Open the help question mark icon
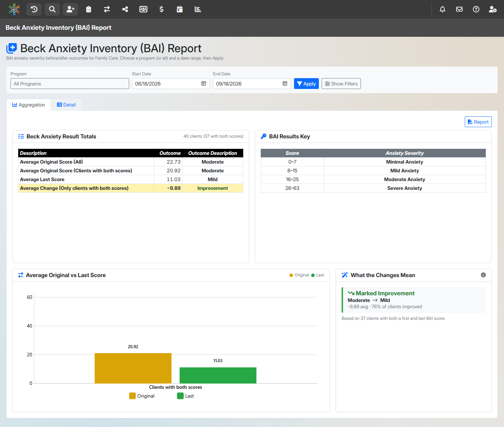This screenshot has height=427, width=504. click(x=476, y=9)
